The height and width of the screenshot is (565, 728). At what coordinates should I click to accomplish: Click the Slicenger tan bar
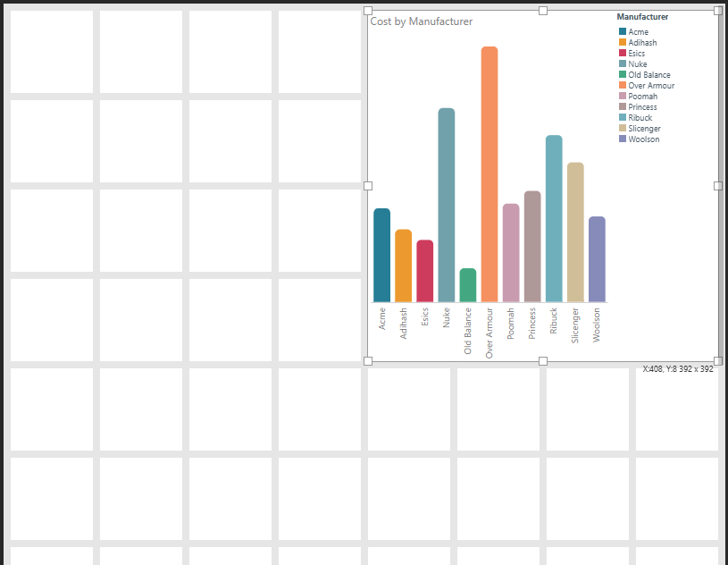(x=575, y=232)
